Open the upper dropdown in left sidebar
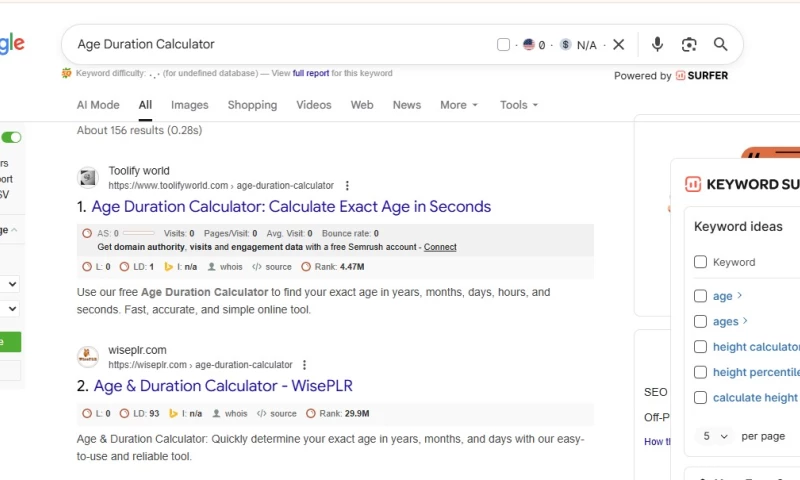The height and width of the screenshot is (480, 800). [x=10, y=284]
